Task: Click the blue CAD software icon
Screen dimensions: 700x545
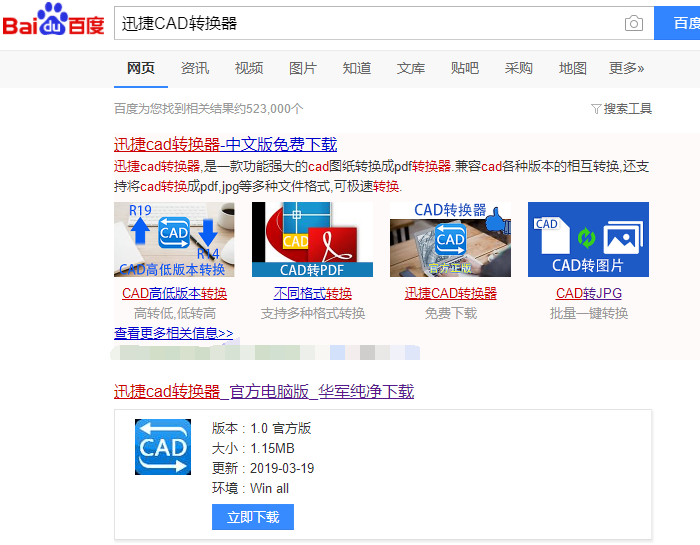Action: 163,446
